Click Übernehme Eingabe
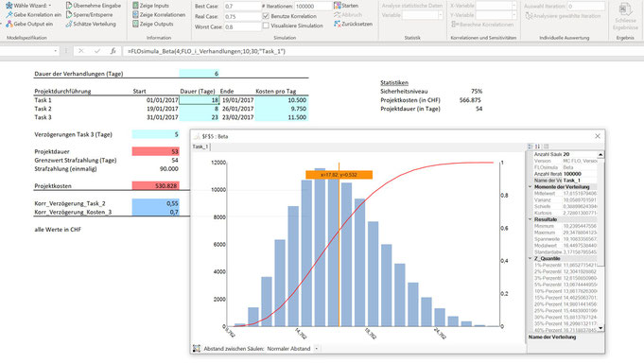The image size is (644, 363). point(94,6)
